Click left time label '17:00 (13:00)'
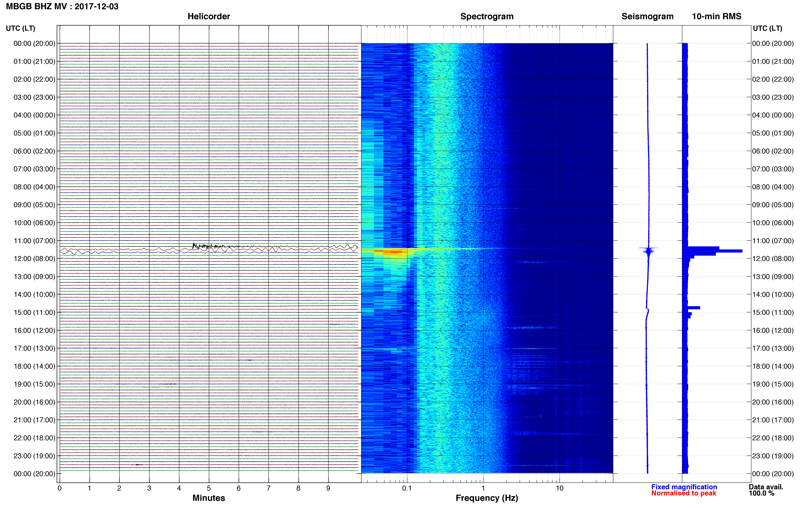The height and width of the screenshot is (508, 812). (34, 348)
